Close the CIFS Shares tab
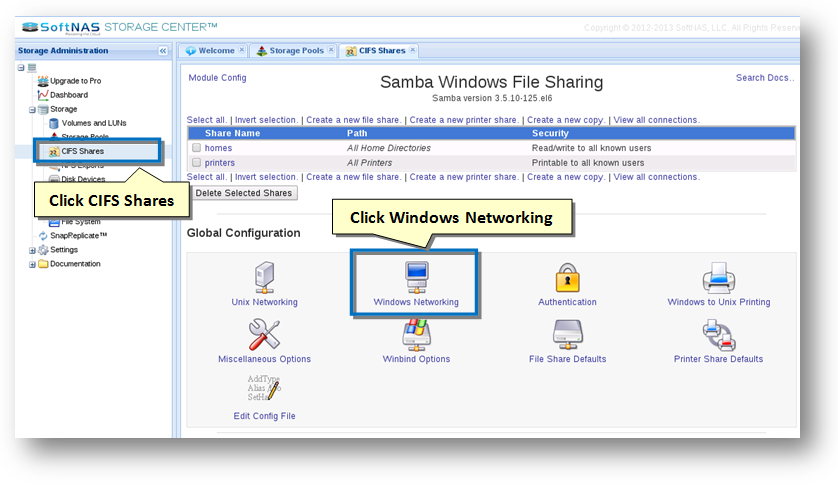838x486 pixels. (x=413, y=49)
